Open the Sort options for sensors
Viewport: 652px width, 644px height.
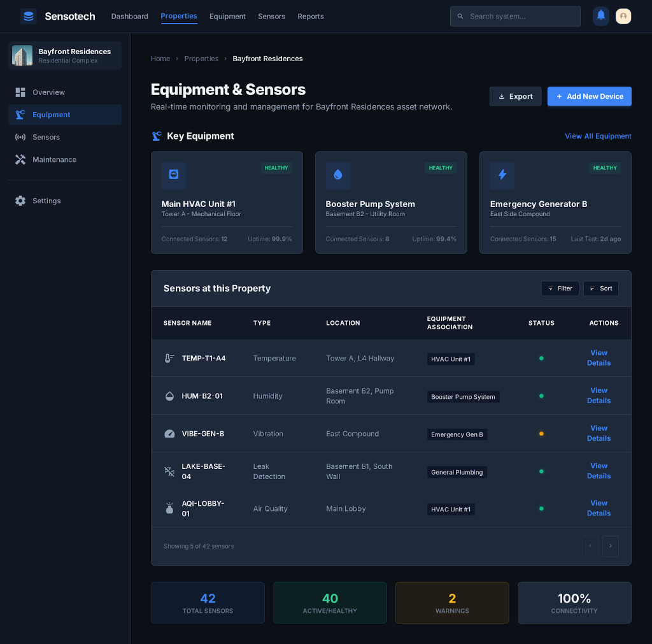coord(601,289)
